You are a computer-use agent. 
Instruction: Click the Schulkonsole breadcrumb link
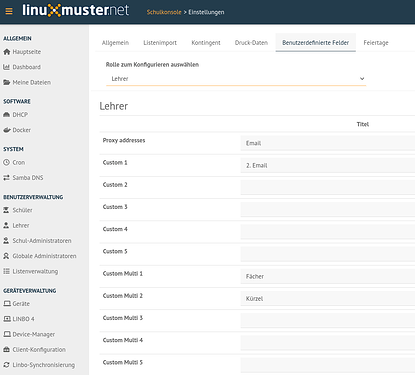click(x=164, y=12)
